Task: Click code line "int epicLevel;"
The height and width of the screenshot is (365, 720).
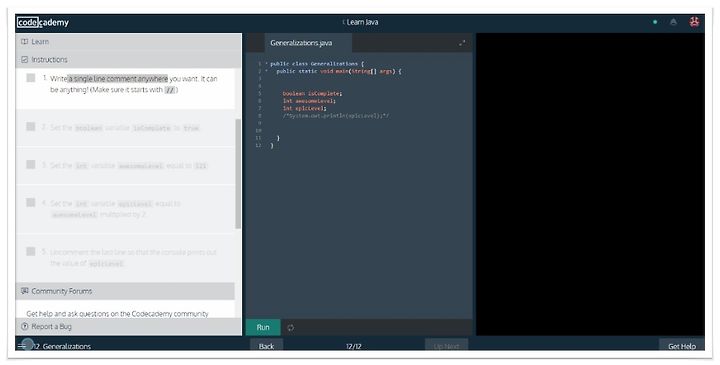Action: pyautogui.click(x=304, y=108)
